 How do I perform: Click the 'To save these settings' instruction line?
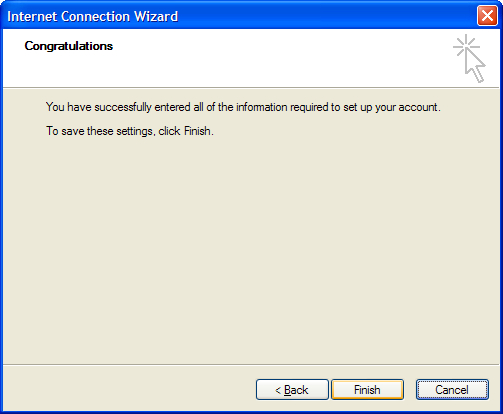(130, 131)
